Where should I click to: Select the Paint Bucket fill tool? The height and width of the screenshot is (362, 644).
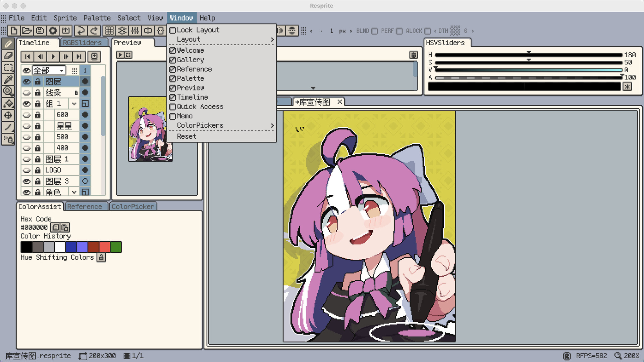tap(8, 103)
